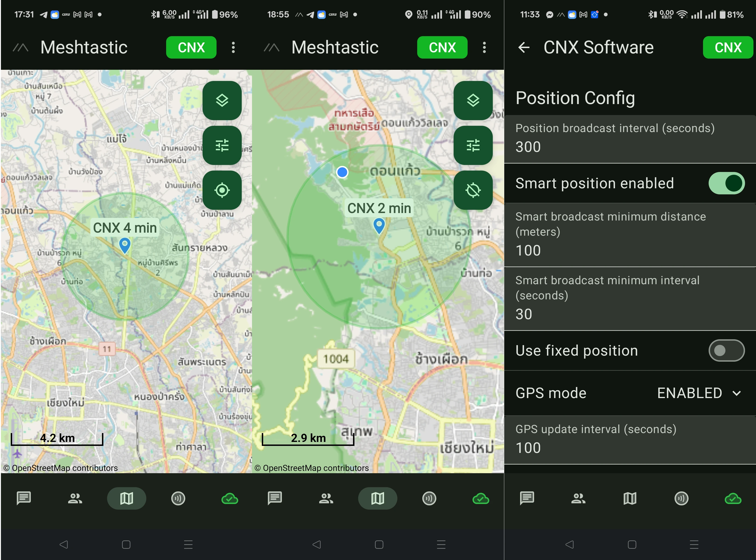
Task: Toggle map filter sliders in middle map
Action: (x=473, y=145)
